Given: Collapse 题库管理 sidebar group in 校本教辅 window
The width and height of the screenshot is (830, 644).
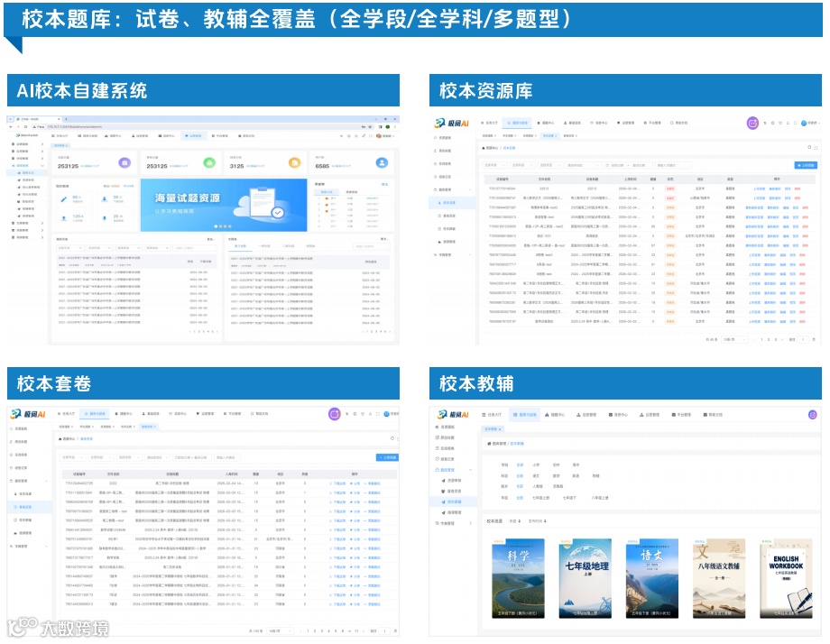Looking at the screenshot, I should (x=471, y=470).
